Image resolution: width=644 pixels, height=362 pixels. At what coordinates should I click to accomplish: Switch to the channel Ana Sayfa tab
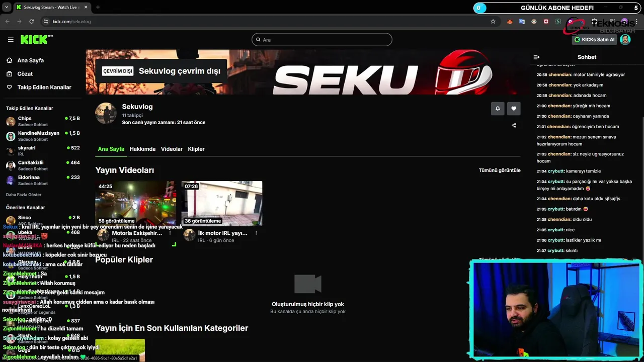111,149
